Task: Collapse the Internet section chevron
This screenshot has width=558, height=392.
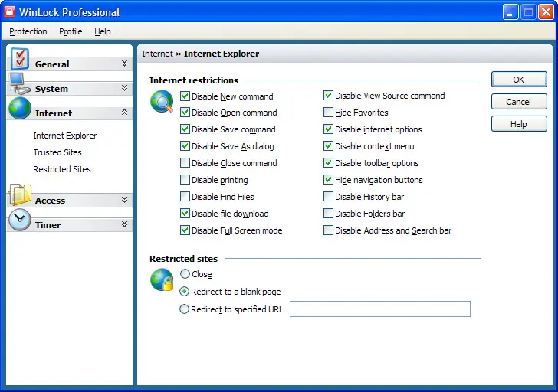Action: pyautogui.click(x=124, y=113)
